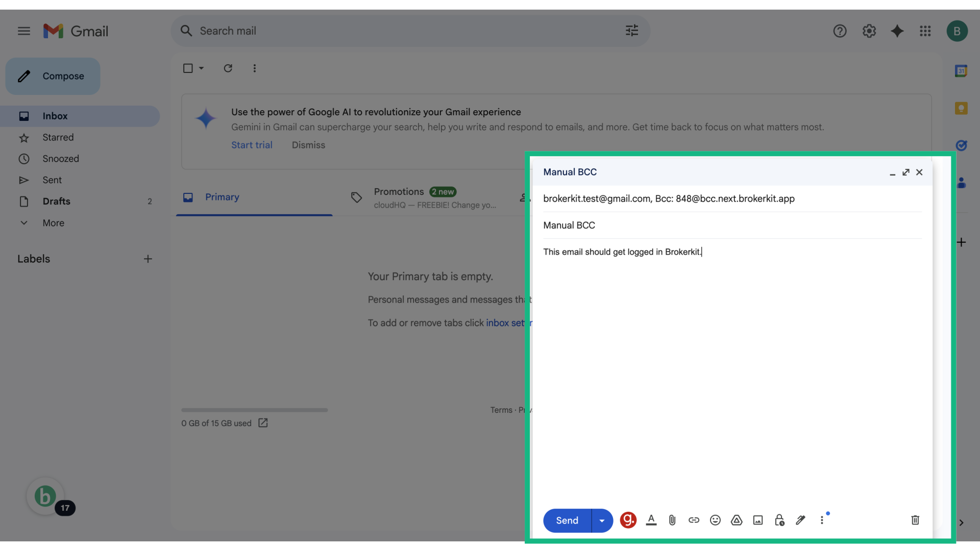
Task: Discard draft with trash icon
Action: pyautogui.click(x=915, y=520)
